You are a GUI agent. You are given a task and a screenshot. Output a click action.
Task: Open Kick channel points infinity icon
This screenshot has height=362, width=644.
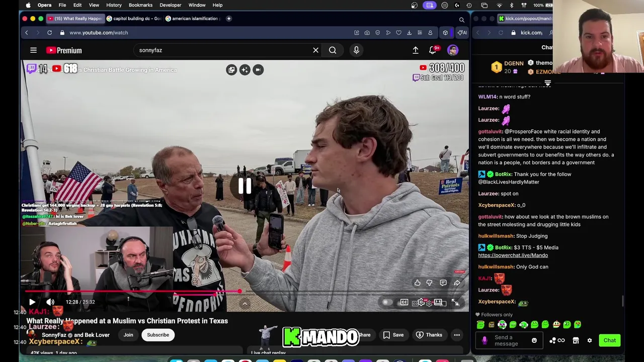pos(561,341)
